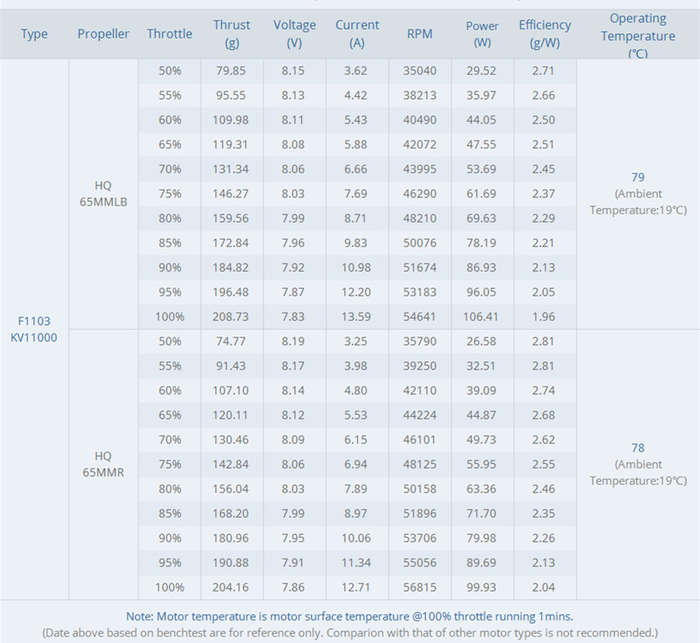The height and width of the screenshot is (643, 700).
Task: Click the motor temperature note text
Action: point(350,617)
